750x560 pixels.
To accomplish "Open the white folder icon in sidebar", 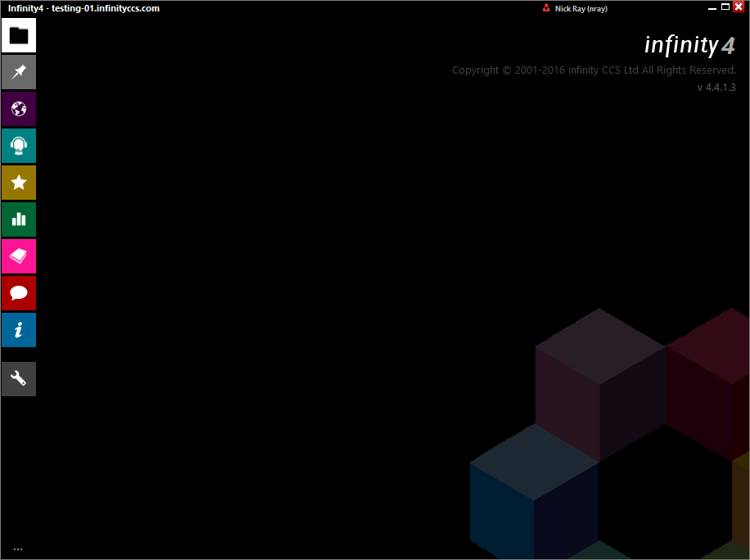I will point(19,35).
